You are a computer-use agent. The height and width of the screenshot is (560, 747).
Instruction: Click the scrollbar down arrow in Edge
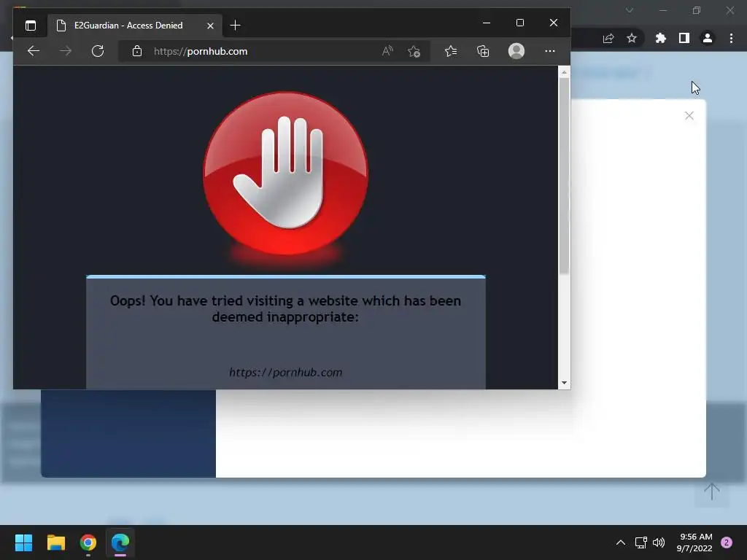pyautogui.click(x=564, y=383)
